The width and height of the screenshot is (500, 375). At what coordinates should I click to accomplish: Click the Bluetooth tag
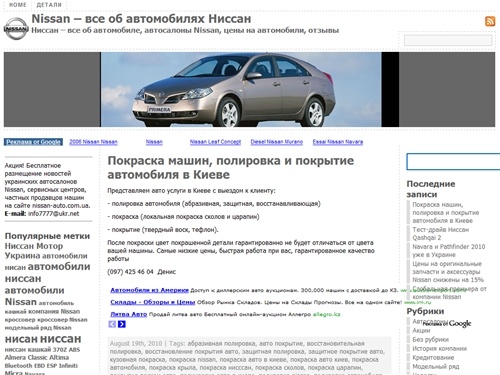(x=18, y=366)
